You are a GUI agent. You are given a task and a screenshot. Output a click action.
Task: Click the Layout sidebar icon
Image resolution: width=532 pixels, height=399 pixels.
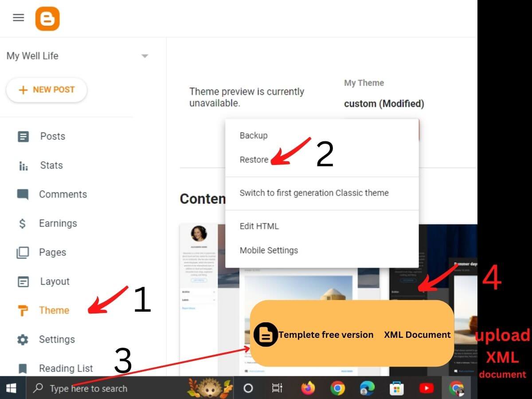(x=23, y=281)
